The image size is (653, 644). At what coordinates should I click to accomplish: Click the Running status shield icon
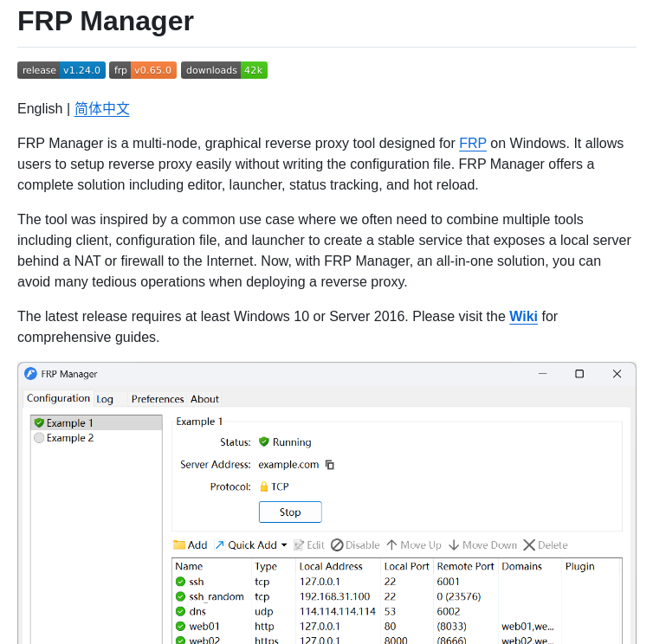263,441
